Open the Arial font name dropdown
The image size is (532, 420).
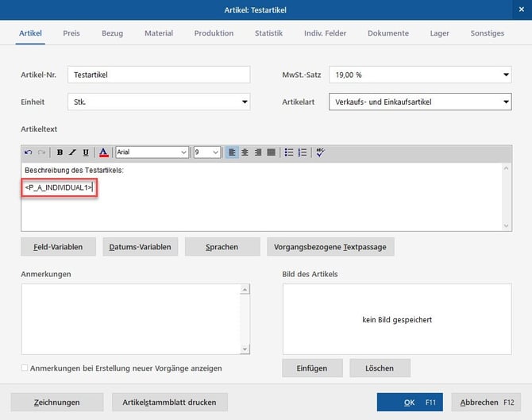tap(184, 152)
